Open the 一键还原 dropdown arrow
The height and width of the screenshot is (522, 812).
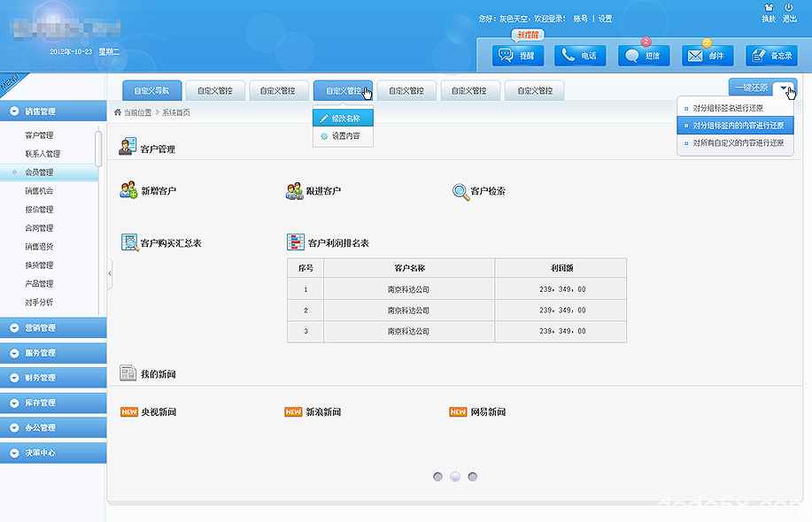tap(784, 88)
